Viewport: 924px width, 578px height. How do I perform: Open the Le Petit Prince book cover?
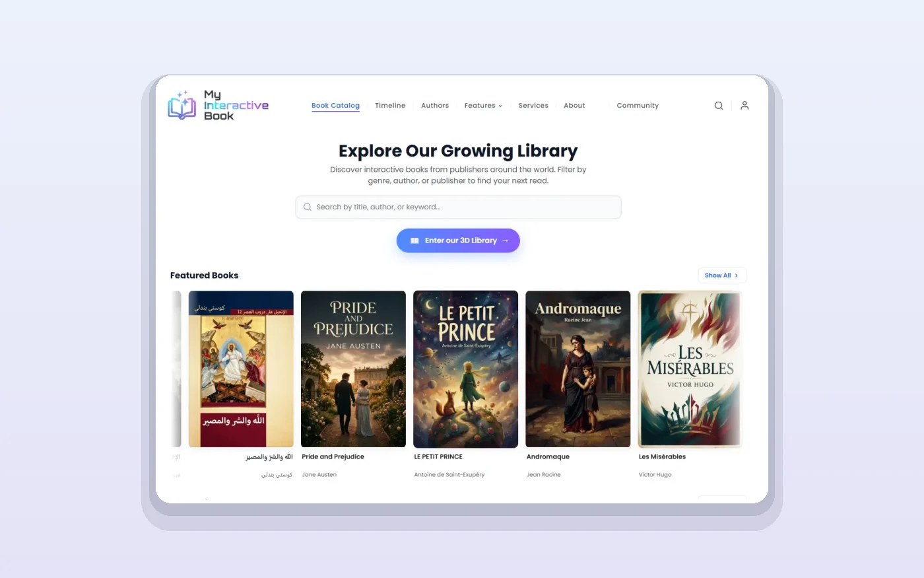465,369
